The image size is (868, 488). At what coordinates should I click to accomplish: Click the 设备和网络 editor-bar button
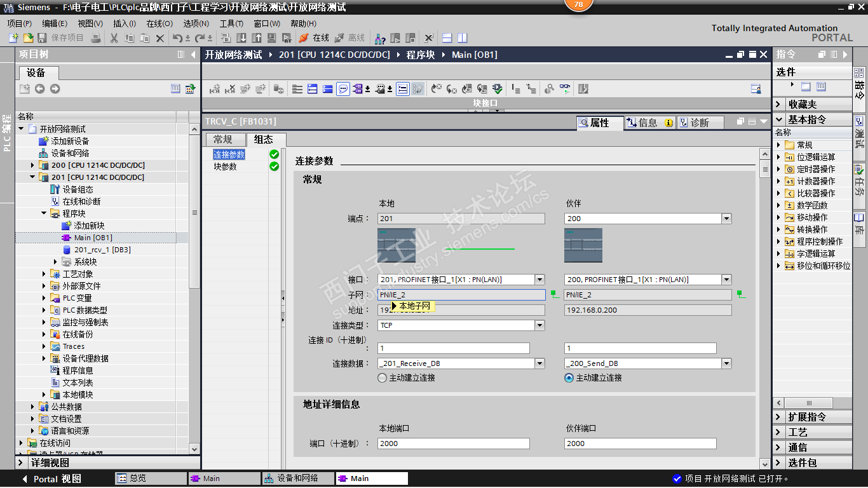click(x=297, y=478)
